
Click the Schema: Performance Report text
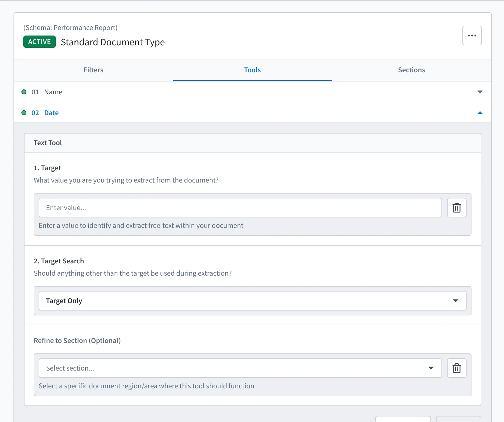70,28
